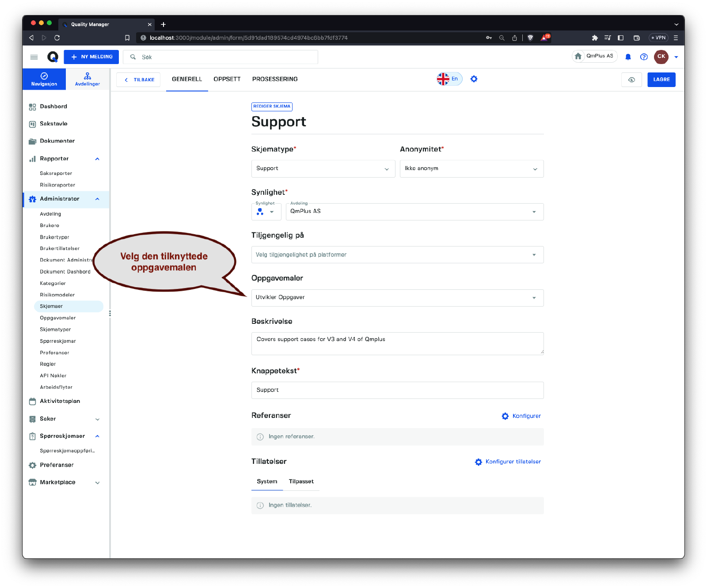Image resolution: width=707 pixels, height=588 pixels.
Task: Open the Avdelinger sidebar view
Action: pyautogui.click(x=87, y=79)
